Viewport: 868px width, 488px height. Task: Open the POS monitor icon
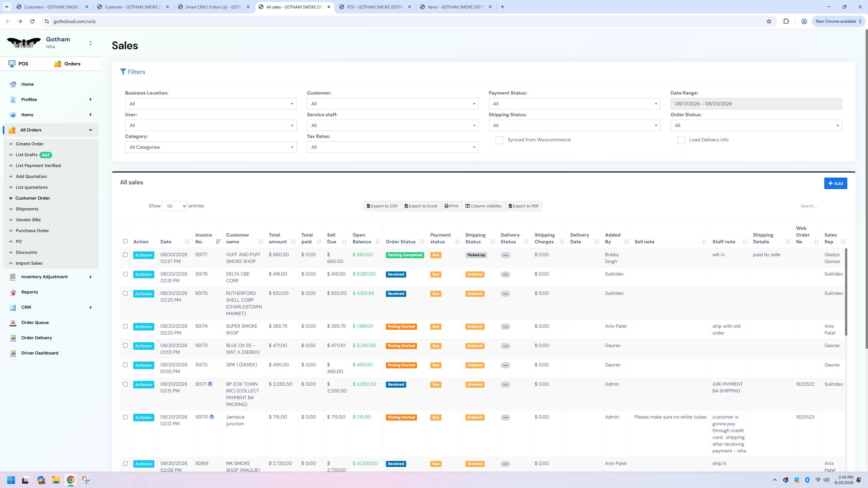pyautogui.click(x=12, y=64)
